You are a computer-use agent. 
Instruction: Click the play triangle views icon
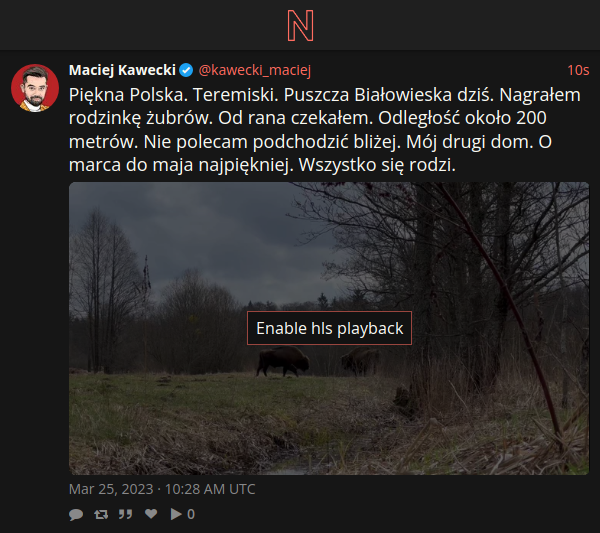pos(176,514)
